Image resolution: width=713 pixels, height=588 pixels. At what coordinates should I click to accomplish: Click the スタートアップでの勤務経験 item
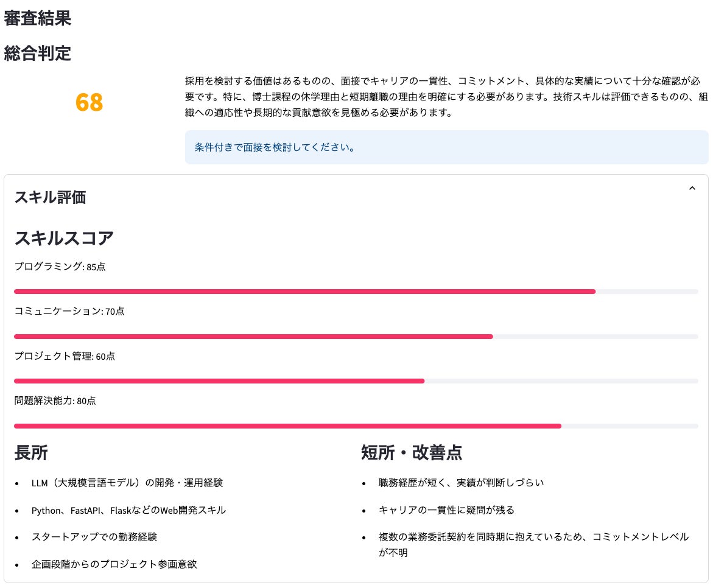[x=94, y=537]
